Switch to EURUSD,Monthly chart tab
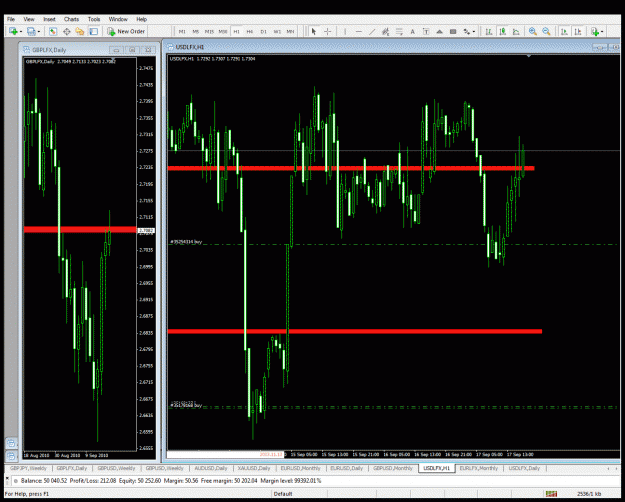 click(x=301, y=468)
